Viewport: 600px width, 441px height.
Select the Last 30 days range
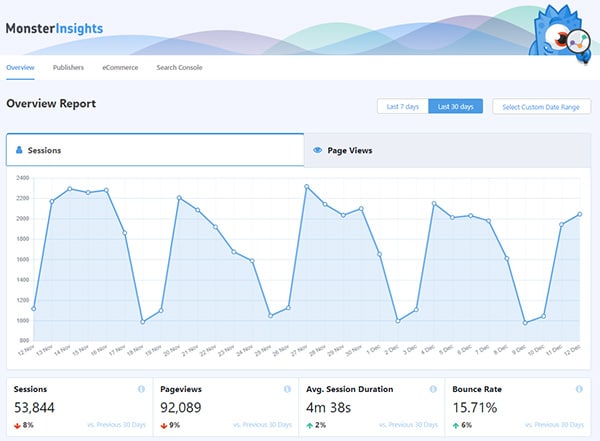click(x=455, y=107)
